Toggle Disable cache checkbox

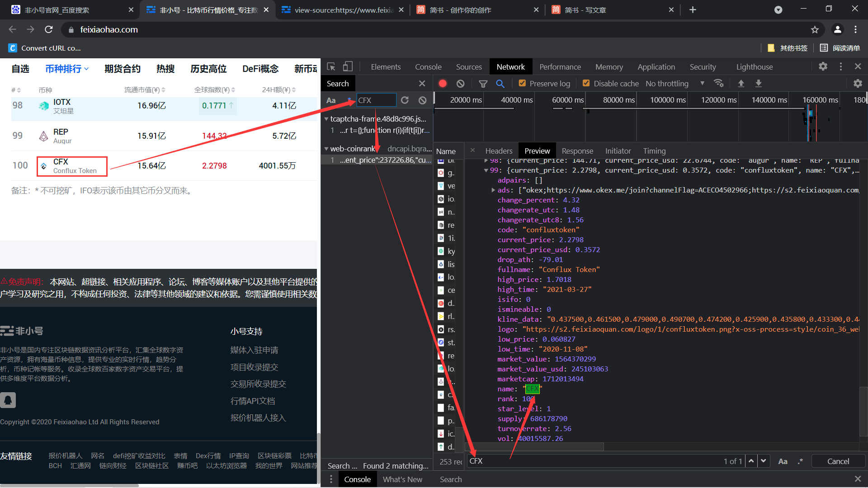click(x=586, y=83)
